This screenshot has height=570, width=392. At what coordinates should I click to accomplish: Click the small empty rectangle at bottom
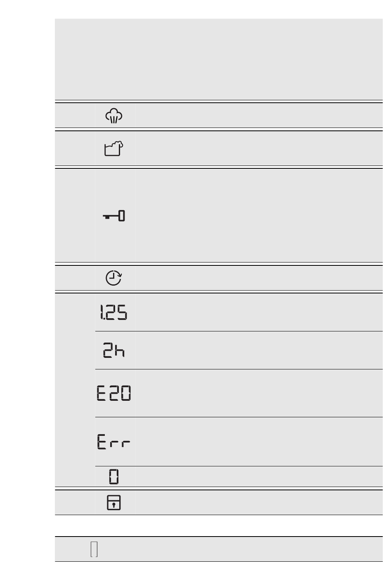94,549
